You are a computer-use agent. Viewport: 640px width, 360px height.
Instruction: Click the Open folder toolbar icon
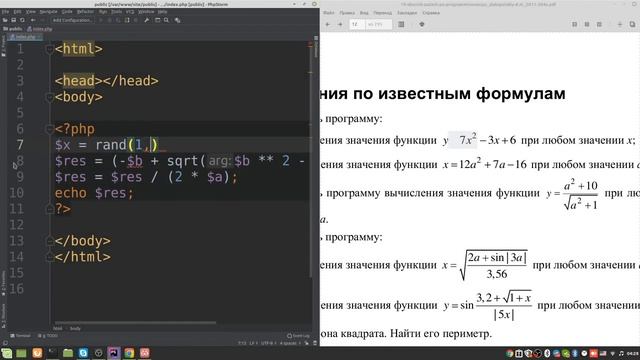5,20
